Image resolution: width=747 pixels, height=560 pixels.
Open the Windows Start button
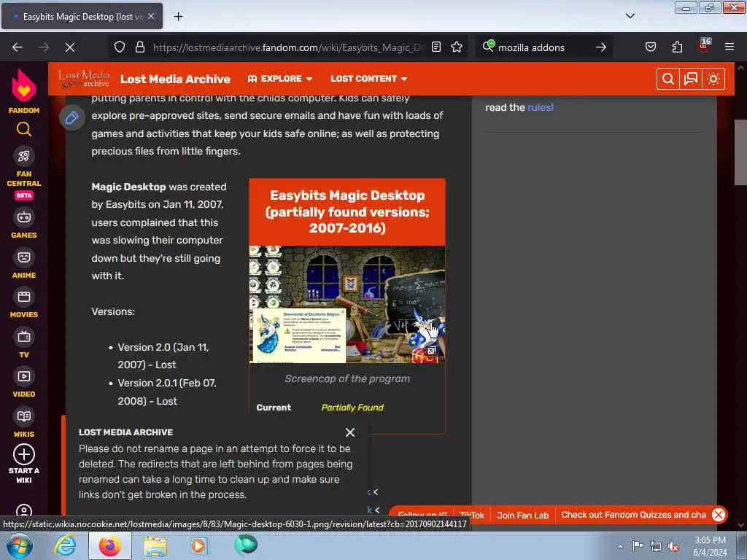tap(20, 546)
